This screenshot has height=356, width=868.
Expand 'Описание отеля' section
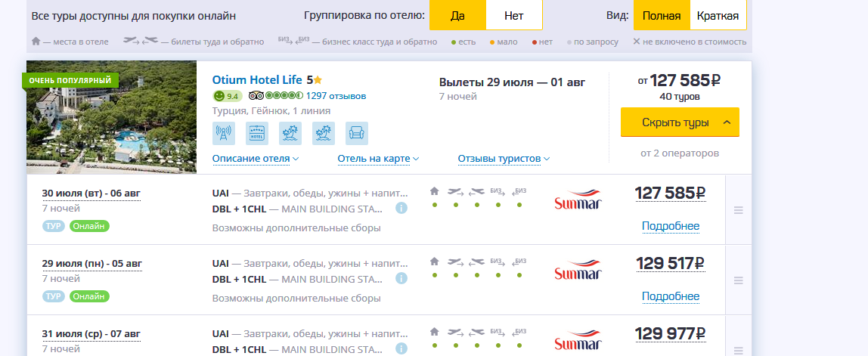[256, 159]
